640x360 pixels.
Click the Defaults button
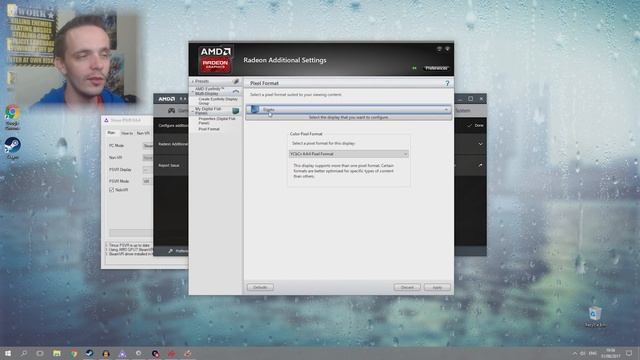click(x=260, y=287)
